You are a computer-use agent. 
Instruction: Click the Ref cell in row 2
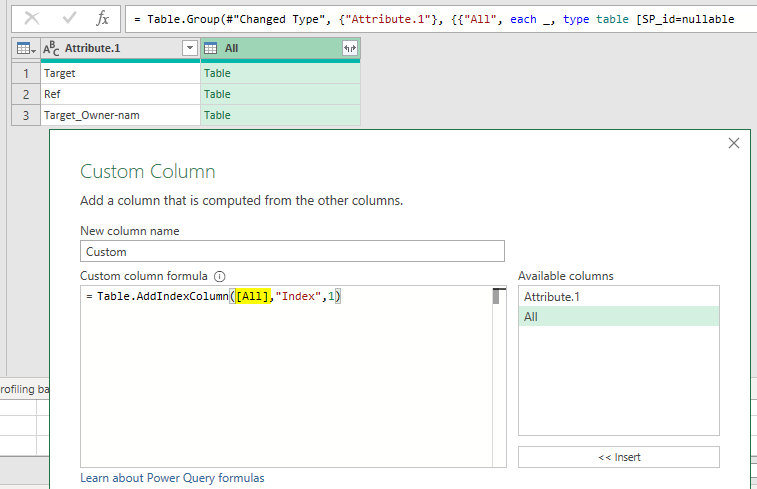[x=120, y=94]
